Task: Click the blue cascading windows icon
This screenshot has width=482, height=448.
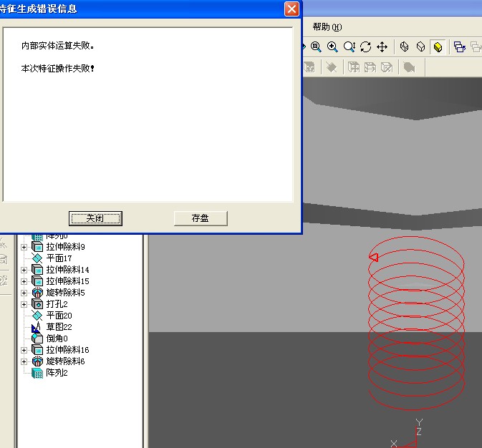Action: tap(460, 47)
